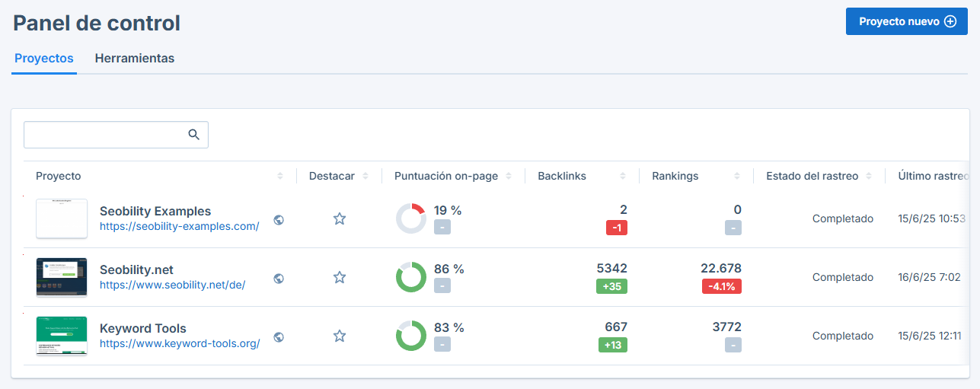Screen dimensions: 980x389
Task: Click Completado status for Keyword Tools
Action: 843,336
